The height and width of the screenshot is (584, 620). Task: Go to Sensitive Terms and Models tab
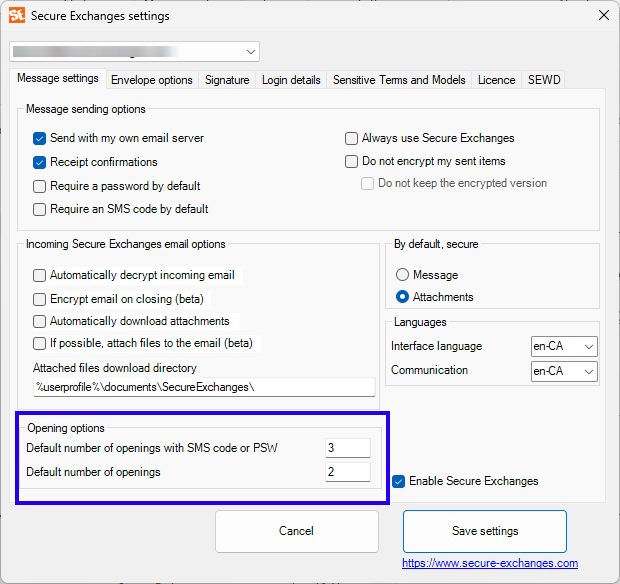(399, 80)
